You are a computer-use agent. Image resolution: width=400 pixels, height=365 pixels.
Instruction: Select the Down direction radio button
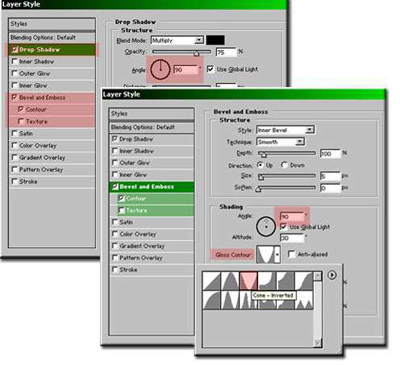pyautogui.click(x=284, y=165)
